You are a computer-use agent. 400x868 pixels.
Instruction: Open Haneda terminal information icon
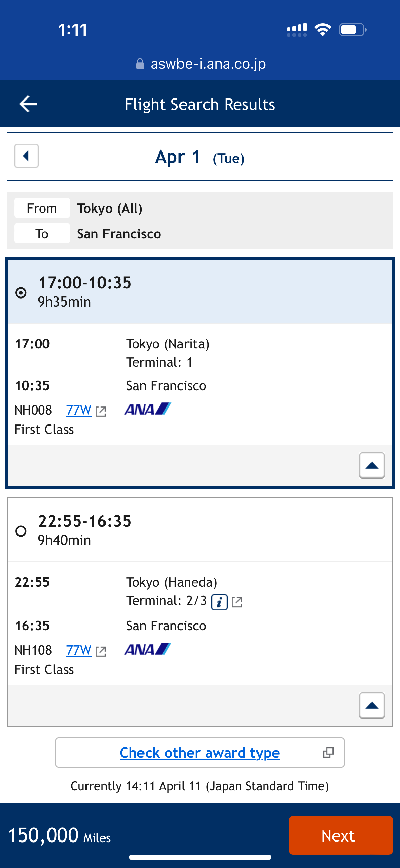219,602
